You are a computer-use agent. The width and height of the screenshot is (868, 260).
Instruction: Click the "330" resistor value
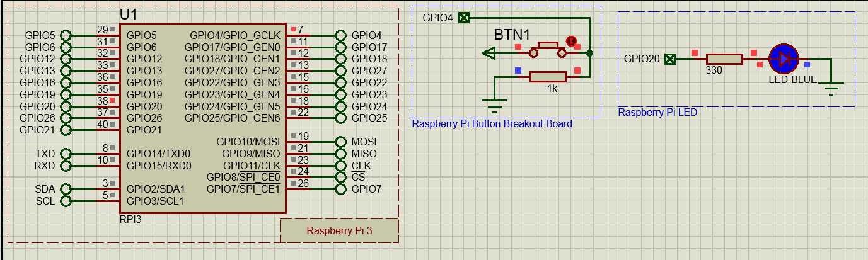[x=714, y=71]
